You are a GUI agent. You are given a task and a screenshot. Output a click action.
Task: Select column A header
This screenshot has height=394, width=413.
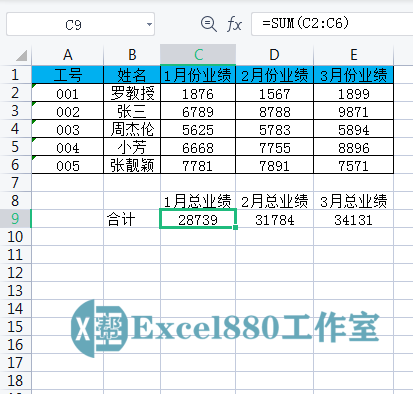click(x=68, y=55)
